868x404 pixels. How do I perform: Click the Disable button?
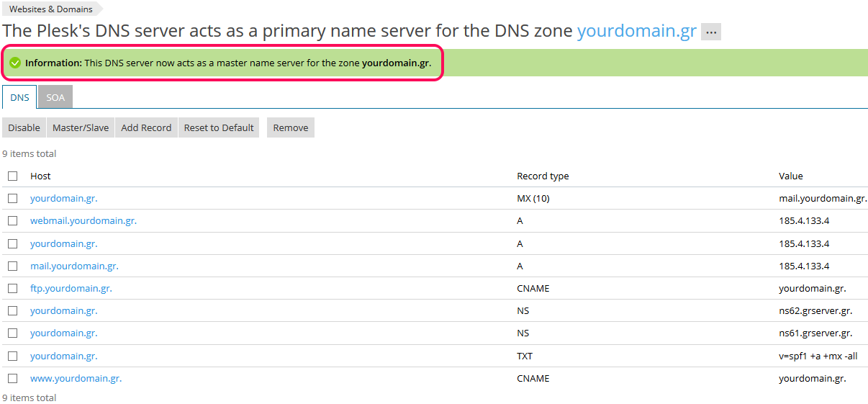[24, 127]
